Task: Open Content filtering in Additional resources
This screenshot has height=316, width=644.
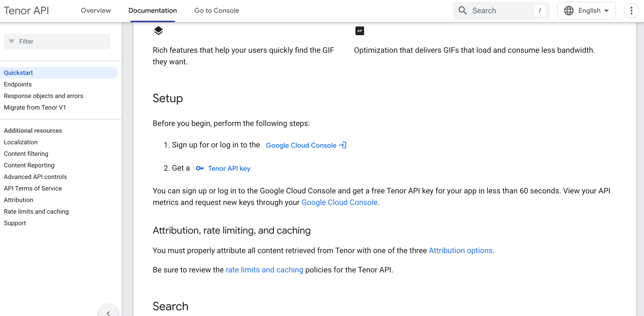Action: (26, 154)
